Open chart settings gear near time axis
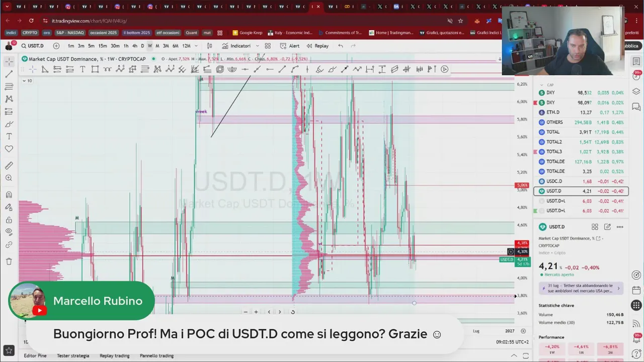Screen dimensions: 644x362 (523, 331)
